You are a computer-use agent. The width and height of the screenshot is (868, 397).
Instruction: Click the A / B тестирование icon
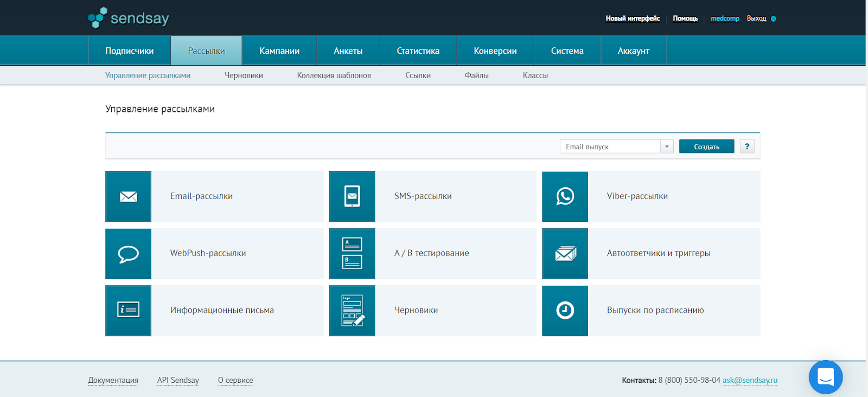pos(352,254)
